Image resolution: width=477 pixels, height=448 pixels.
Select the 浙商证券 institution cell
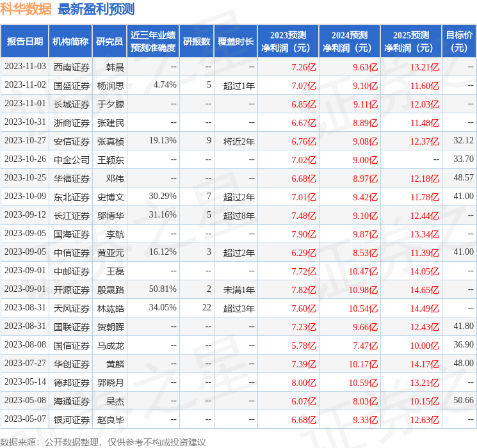tap(72, 123)
